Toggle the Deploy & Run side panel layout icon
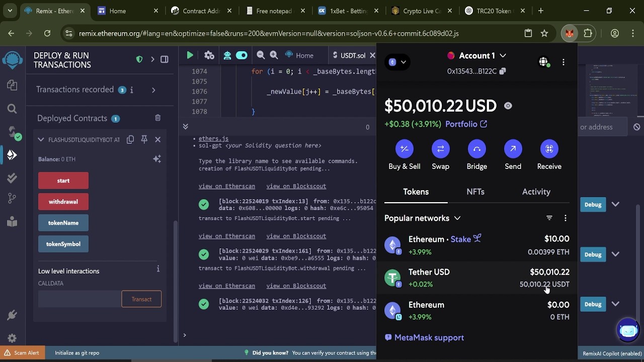The height and width of the screenshot is (362, 644). coord(165,59)
